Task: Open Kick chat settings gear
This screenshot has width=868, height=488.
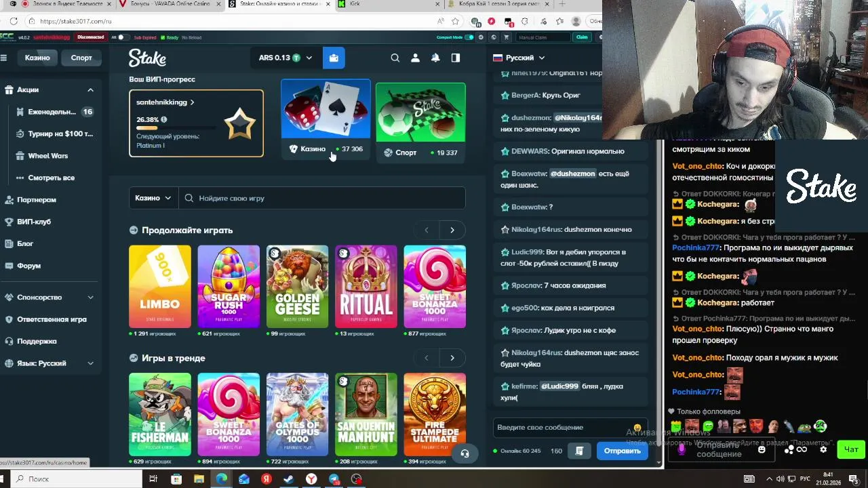Action: click(x=823, y=449)
